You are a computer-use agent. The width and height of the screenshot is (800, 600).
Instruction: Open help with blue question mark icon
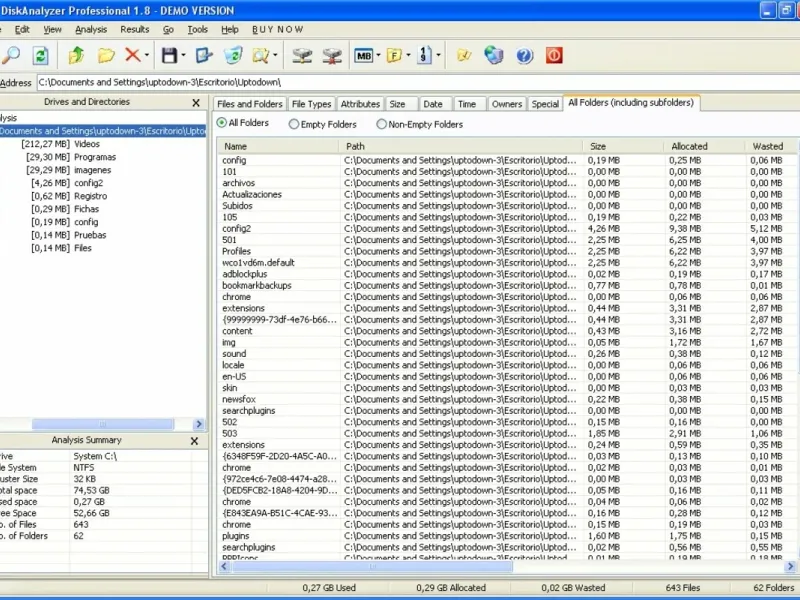click(525, 56)
